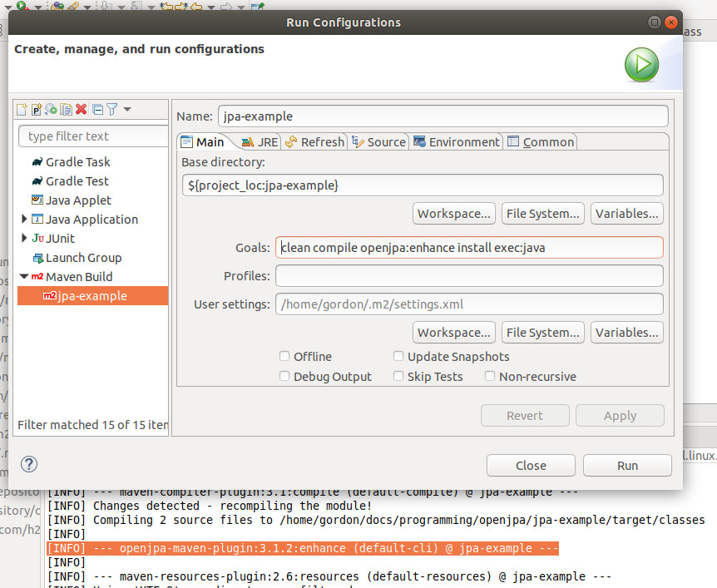
Task: Click the Export launch configuration icon
Action: pyautogui.click(x=52, y=109)
